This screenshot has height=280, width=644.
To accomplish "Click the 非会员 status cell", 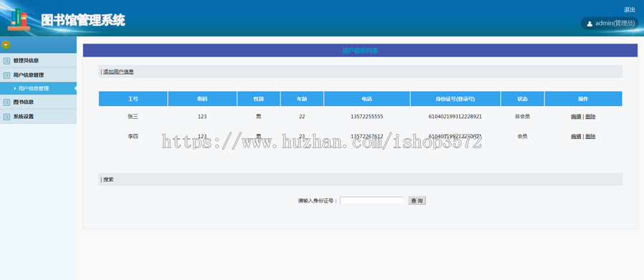I will click(522, 117).
